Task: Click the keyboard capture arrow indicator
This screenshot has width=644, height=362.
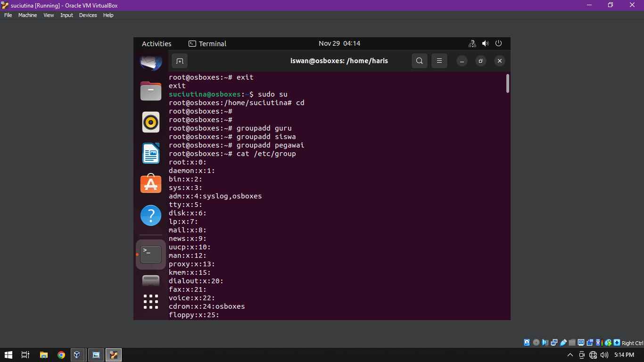Action: point(617,343)
